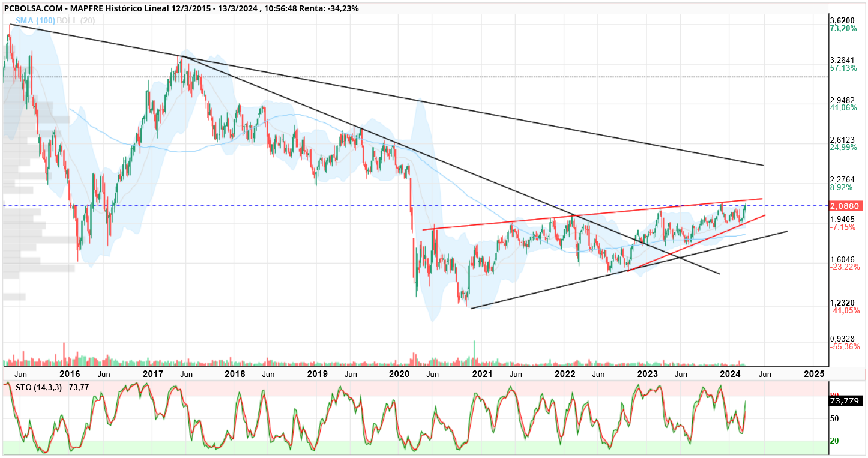Click the Jun label between 2016 and 2017

tap(104, 374)
